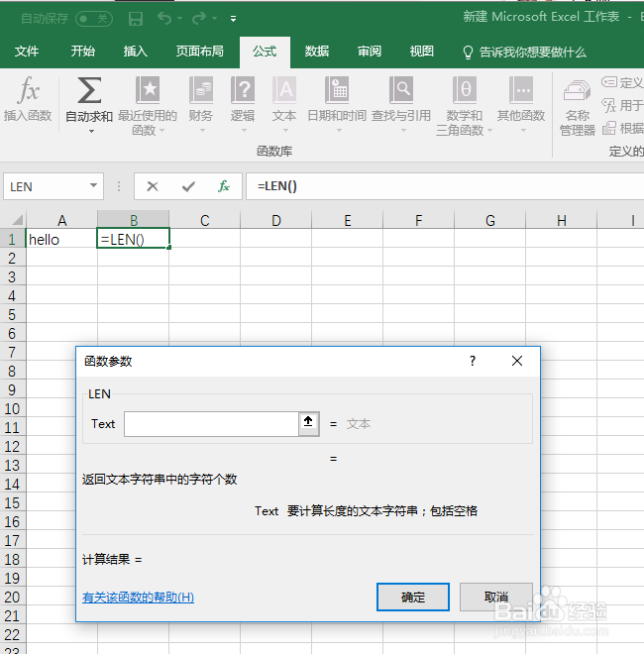Close the 函数参数 dialog
The image size is (644, 654).
coord(517,361)
